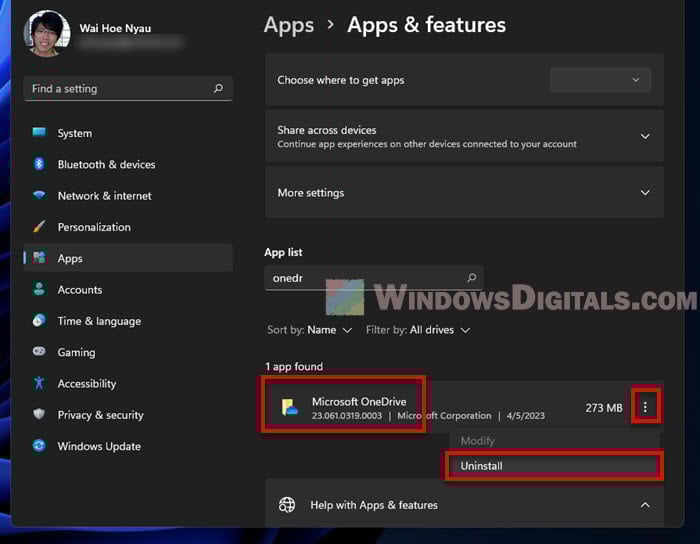Open Network & internet settings
700x544 pixels.
pos(128,195)
